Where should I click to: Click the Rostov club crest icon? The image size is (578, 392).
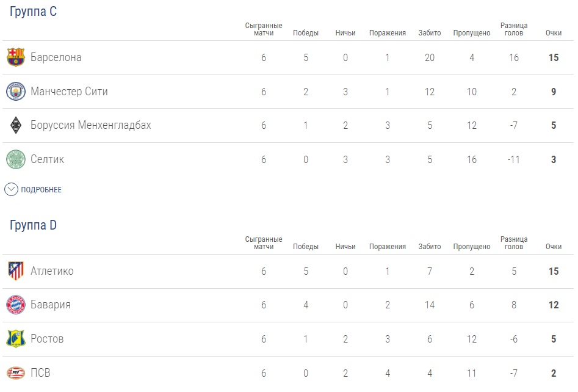(x=16, y=339)
